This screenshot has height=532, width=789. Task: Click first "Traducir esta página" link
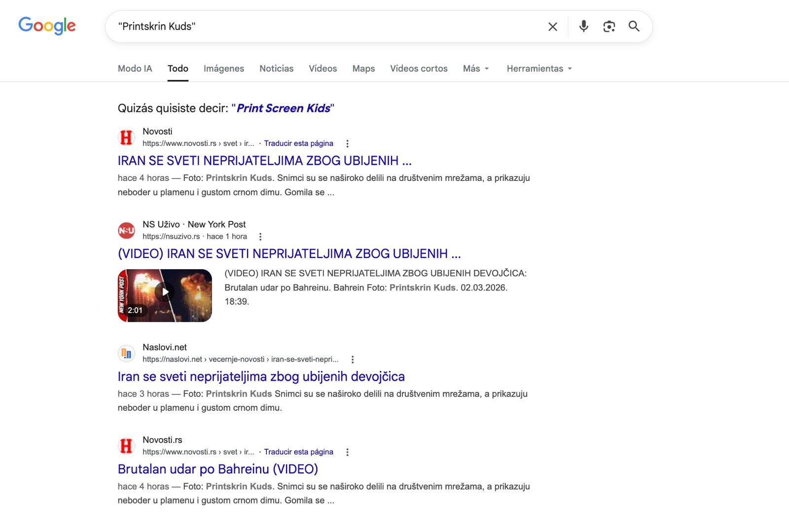(298, 143)
